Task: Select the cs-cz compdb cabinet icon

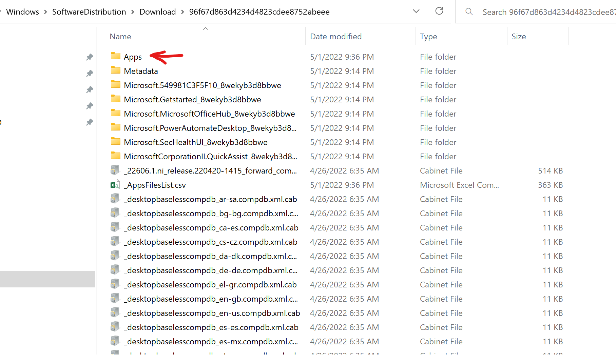Action: coord(115,241)
